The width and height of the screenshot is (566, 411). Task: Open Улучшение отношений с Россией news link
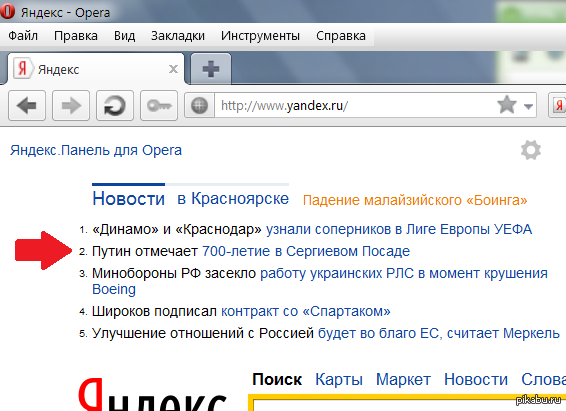pos(326,333)
